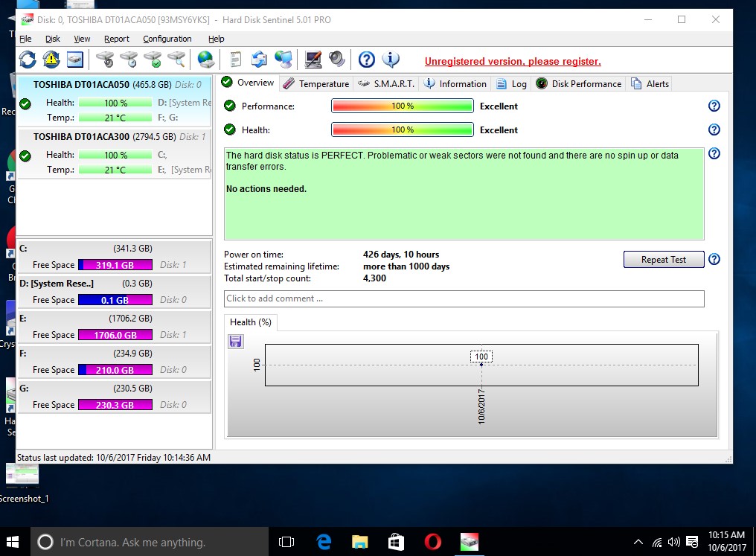Switch to the Temperature tab
The width and height of the screenshot is (756, 556).
point(316,84)
